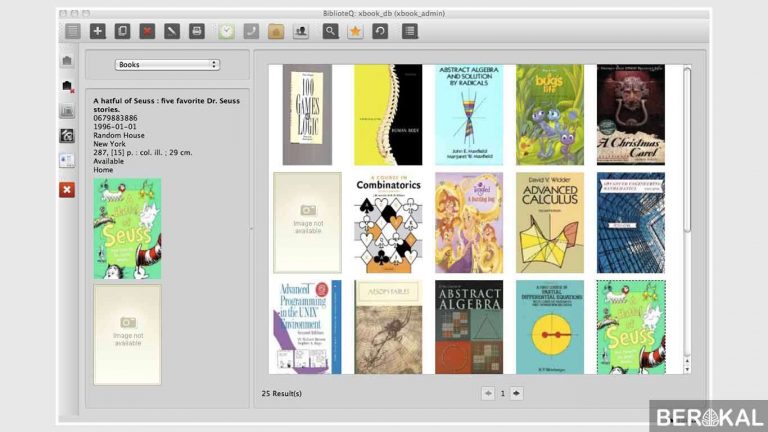Image resolution: width=768 pixels, height=432 pixels.
Task: Click the refresh arrow icon
Action: [380, 31]
